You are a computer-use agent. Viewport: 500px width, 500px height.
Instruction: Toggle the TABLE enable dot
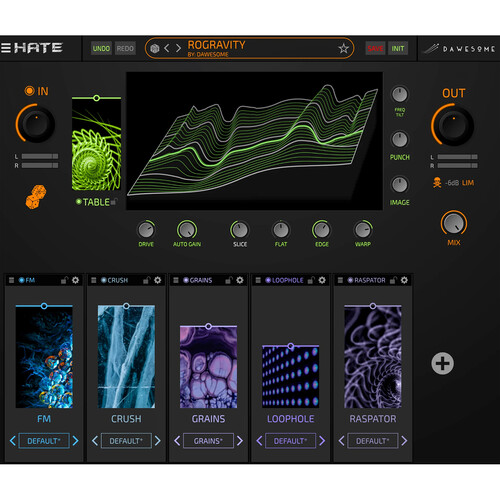[79, 201]
